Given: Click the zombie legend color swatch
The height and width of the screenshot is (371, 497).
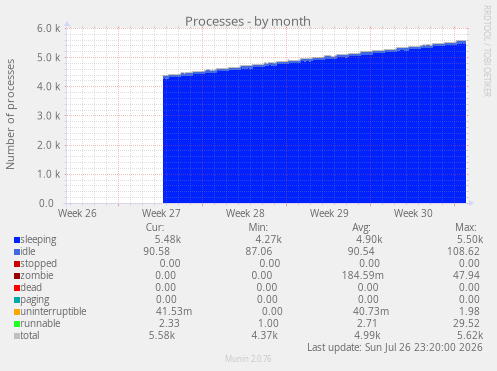Looking at the screenshot, I should tap(17, 276).
